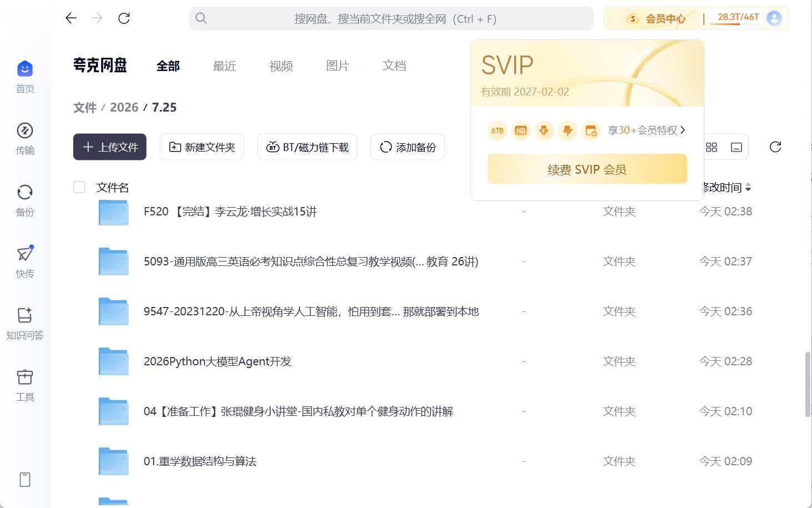The width and height of the screenshot is (812, 508).
Task: Click the 有效期 2027-02-02 text
Action: pyautogui.click(x=525, y=92)
